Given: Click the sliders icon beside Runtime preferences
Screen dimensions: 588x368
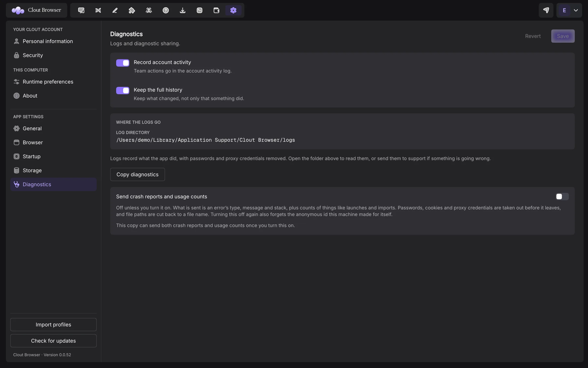Looking at the screenshot, I should tap(16, 82).
